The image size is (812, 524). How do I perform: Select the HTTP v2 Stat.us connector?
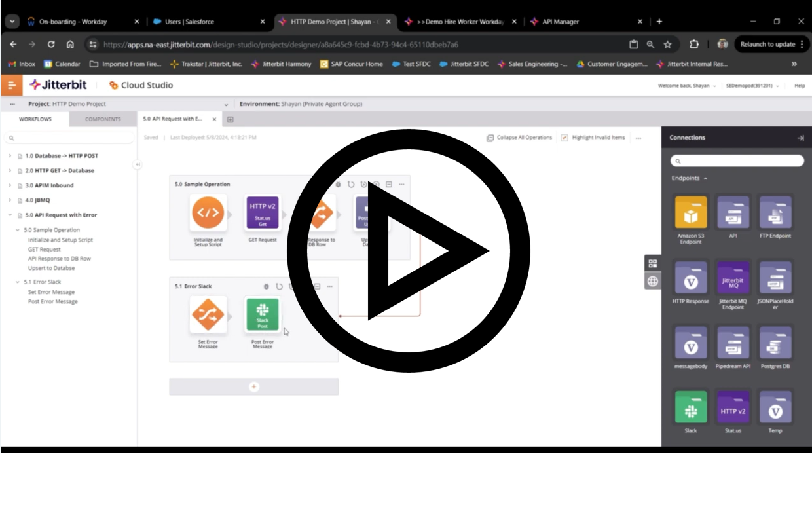tap(733, 407)
